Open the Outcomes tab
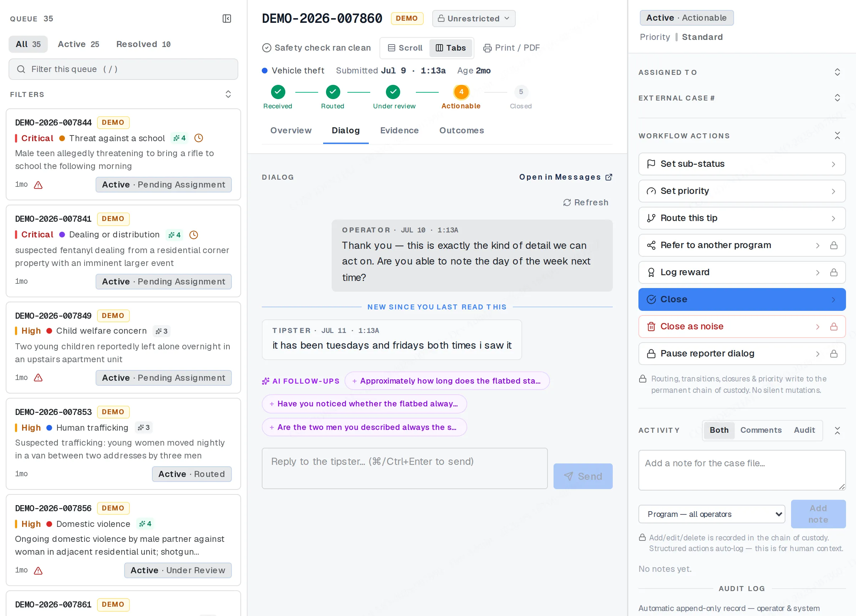Viewport: 856px width, 616px height. 461,130
